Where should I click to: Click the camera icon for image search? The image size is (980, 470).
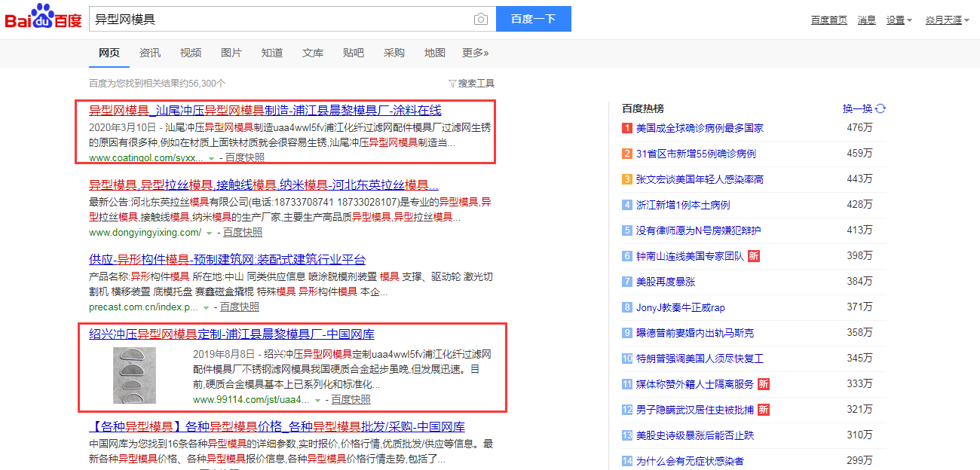point(480,19)
